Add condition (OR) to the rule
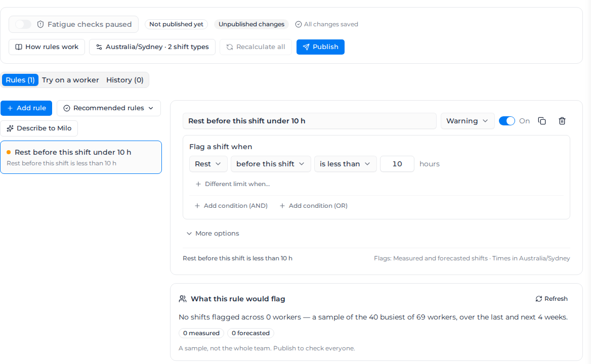This screenshot has width=591, height=364. (314, 206)
